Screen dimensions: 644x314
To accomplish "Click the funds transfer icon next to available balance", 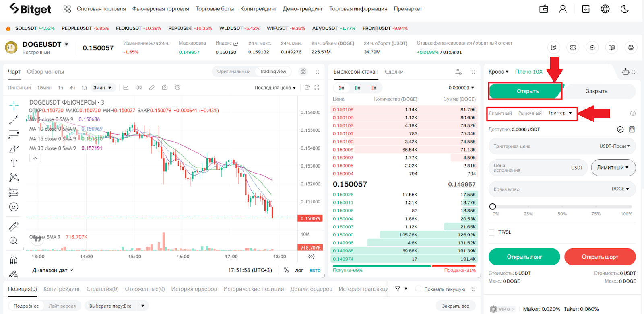I will pyautogui.click(x=620, y=129).
